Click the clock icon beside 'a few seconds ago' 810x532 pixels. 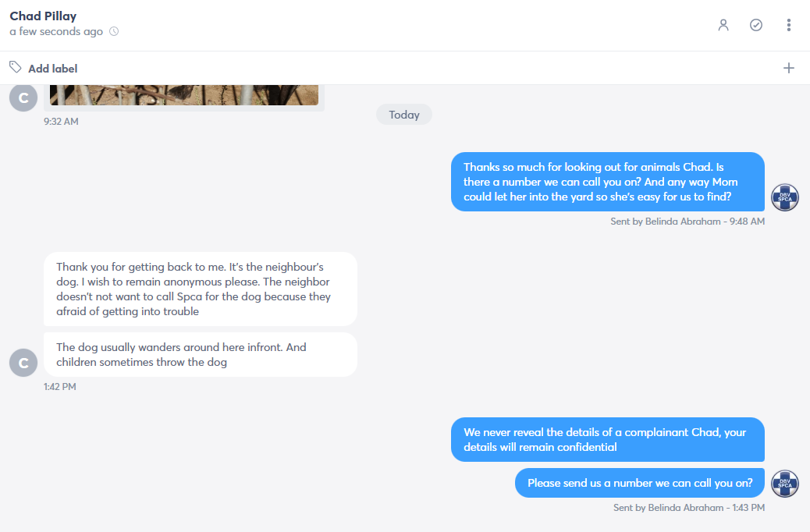click(x=114, y=31)
